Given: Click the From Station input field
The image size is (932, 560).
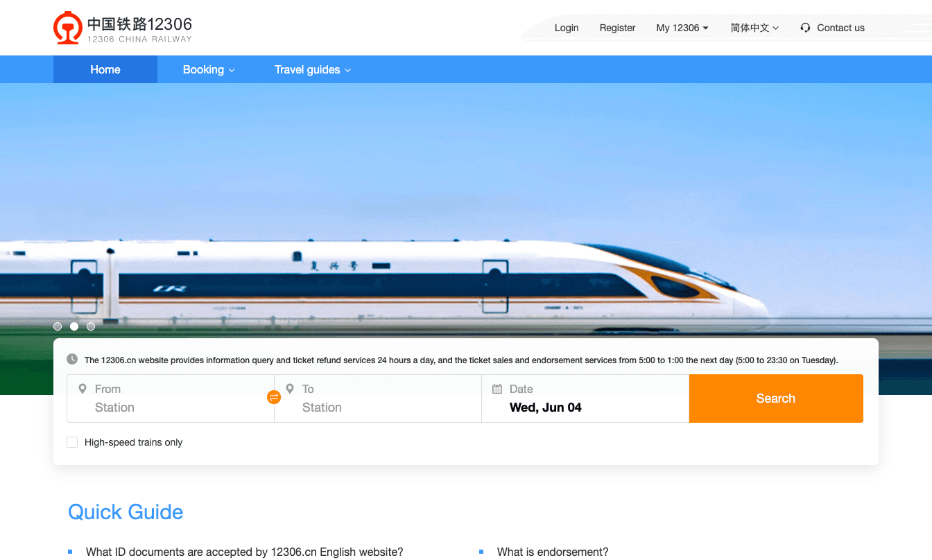Looking at the screenshot, I should tap(171, 399).
